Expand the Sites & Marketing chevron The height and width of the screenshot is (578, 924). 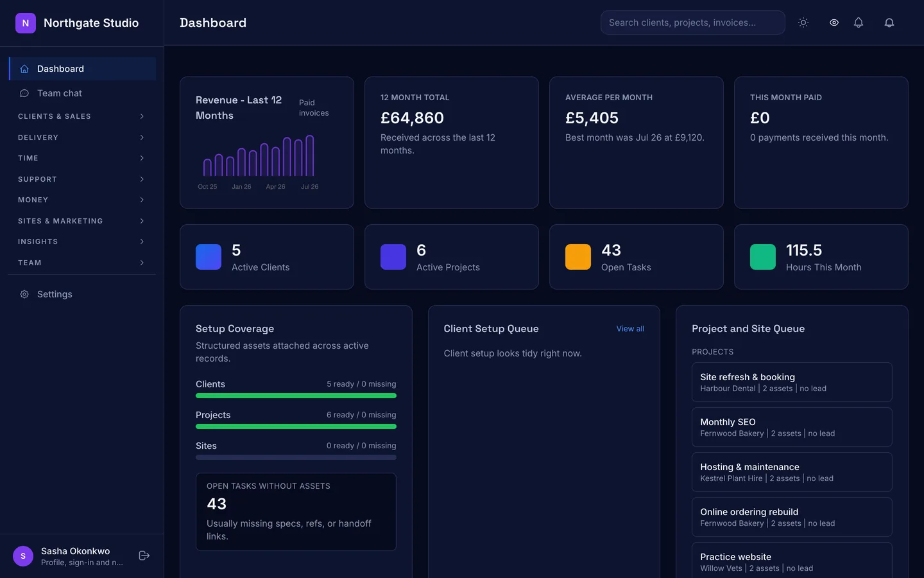[x=142, y=221]
